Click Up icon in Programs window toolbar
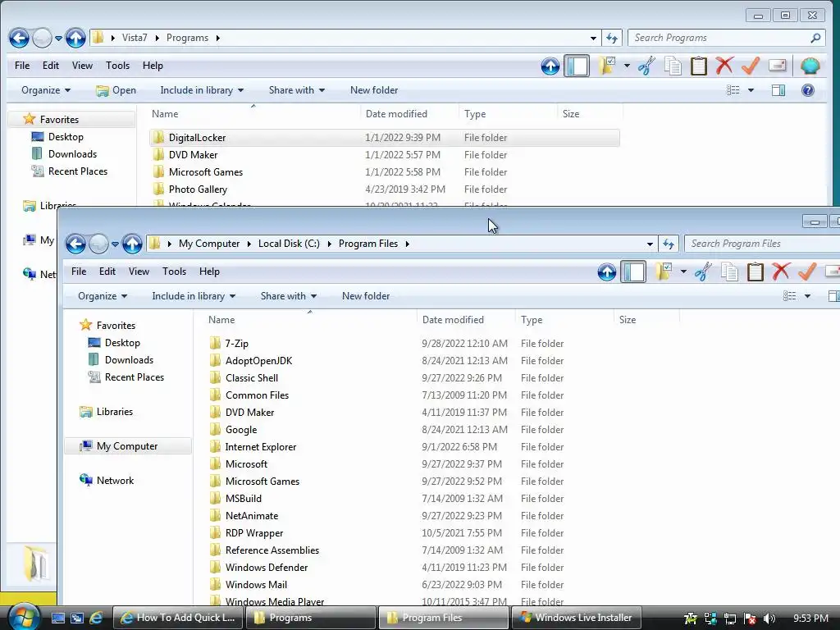The width and height of the screenshot is (840, 630). click(x=550, y=66)
